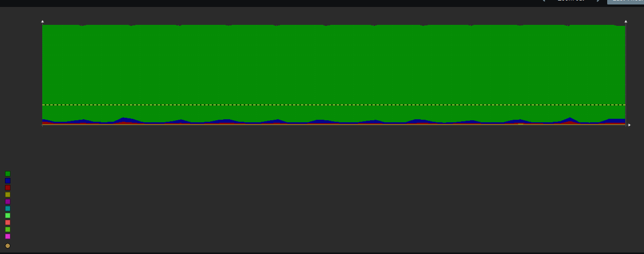The width and height of the screenshot is (644, 254).
Task: Click the light green legend square
Action: click(x=7, y=216)
